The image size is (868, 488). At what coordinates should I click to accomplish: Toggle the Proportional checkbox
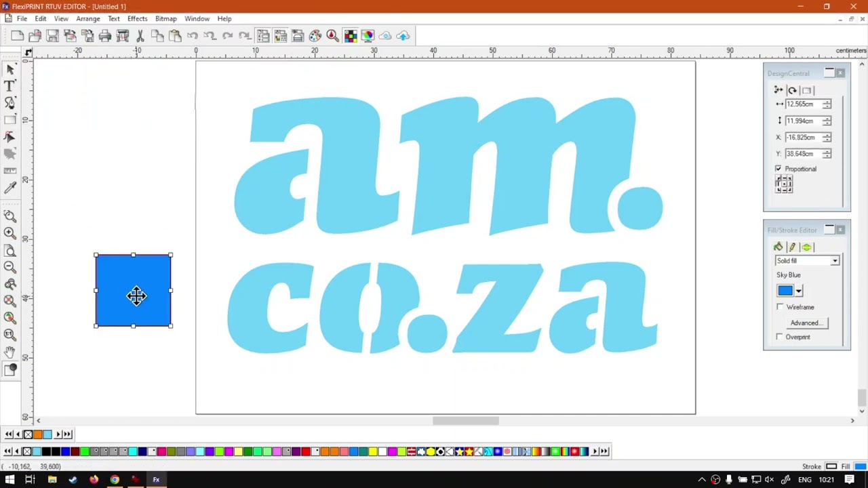coord(778,169)
